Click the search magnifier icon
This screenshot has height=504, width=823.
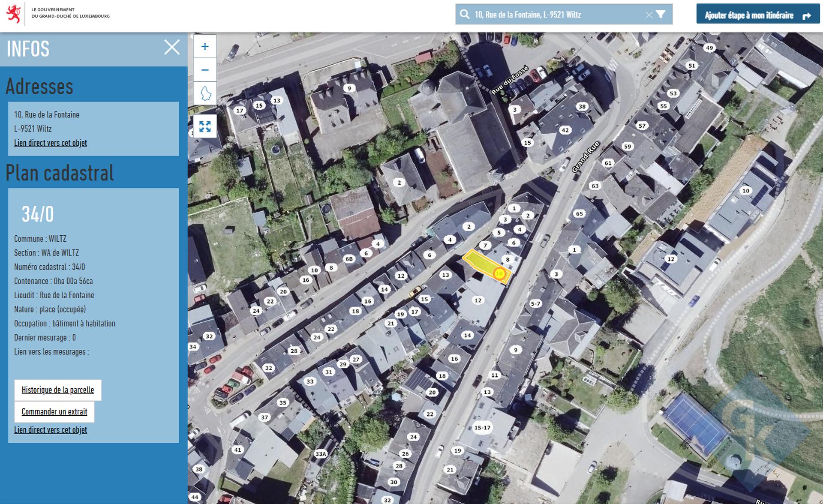465,15
